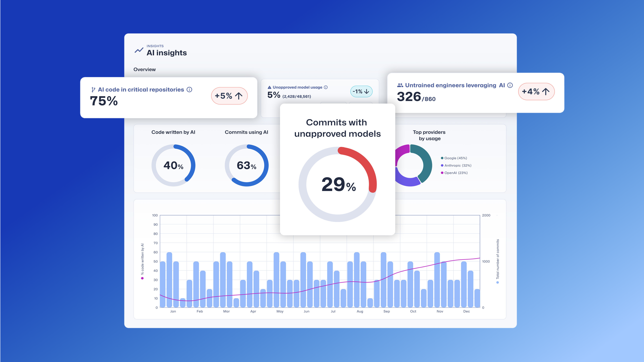The height and width of the screenshot is (362, 644).
Task: Click the purple % code written legend dot
Action: point(142,278)
